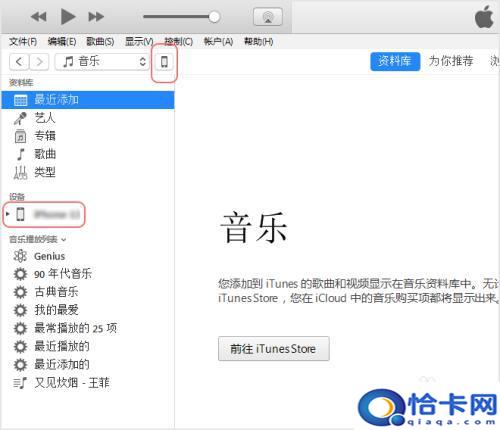
Task: Open the 文件(F) menu
Action: tap(23, 42)
